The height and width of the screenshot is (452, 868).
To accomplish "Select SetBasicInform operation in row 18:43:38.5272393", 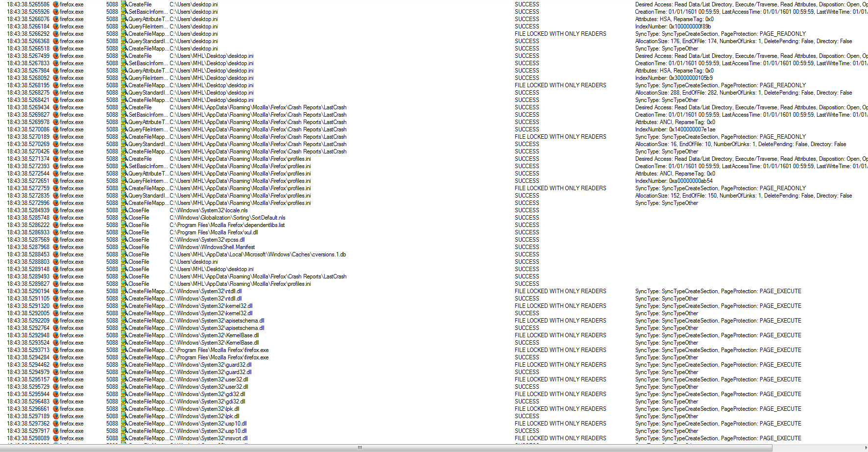I will point(148,166).
